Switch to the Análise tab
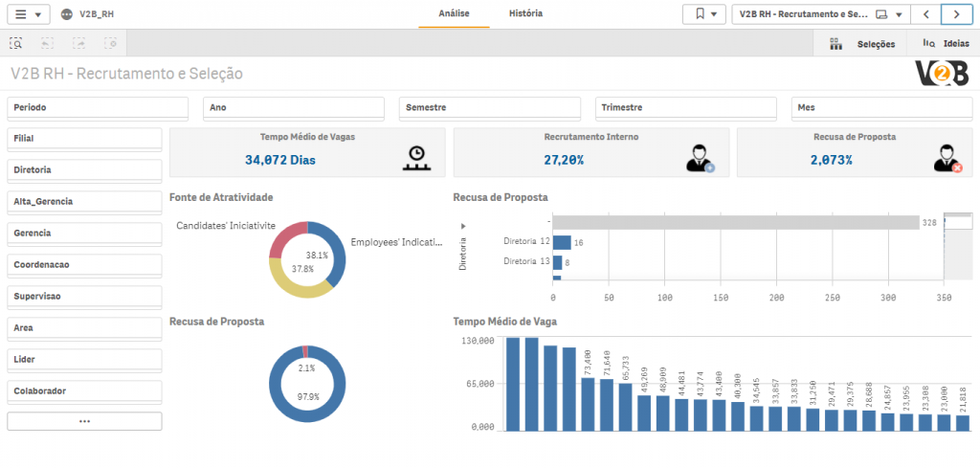 point(454,14)
